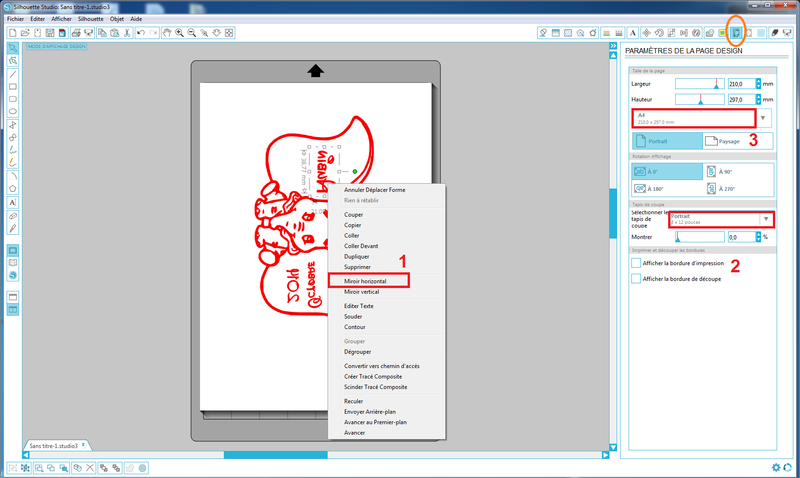The image size is (800, 478).
Task: Choose the Rounded Rectangle tool
Action: [13, 99]
